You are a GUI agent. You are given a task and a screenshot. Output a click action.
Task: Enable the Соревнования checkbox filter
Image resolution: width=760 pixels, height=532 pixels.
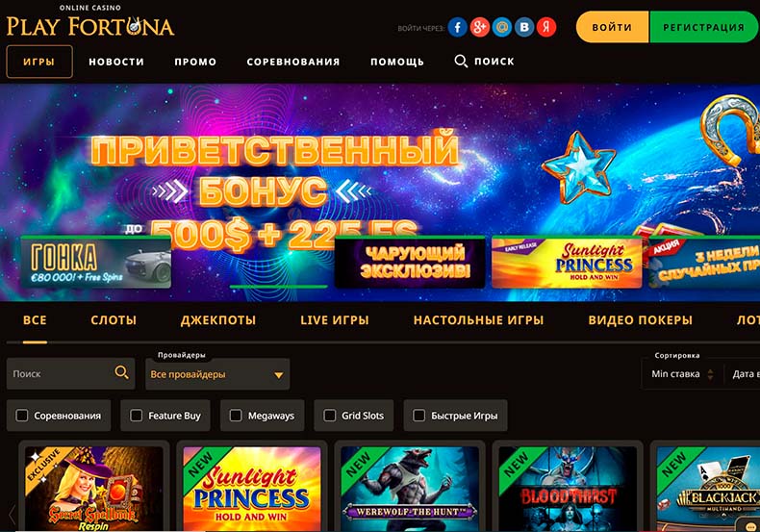coord(22,416)
